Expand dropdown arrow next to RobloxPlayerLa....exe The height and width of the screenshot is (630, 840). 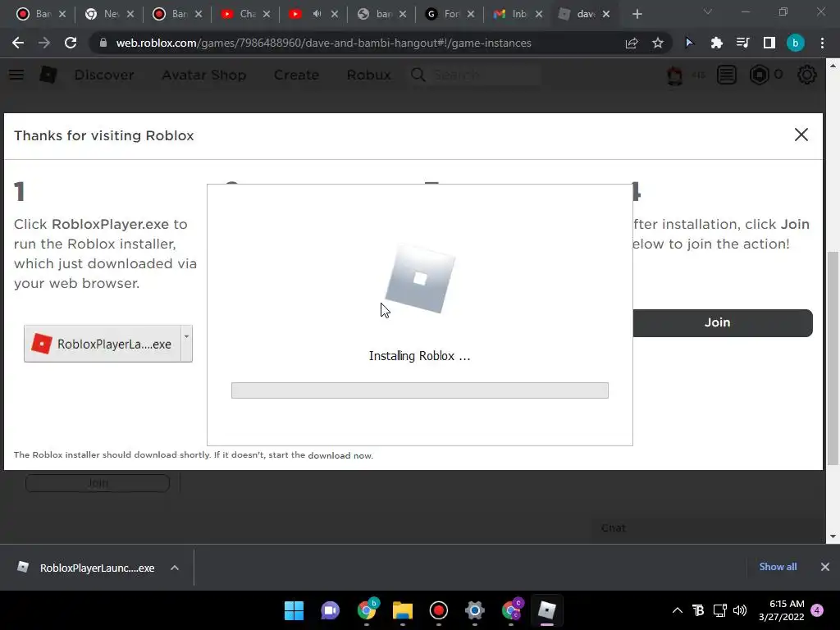[x=186, y=344]
